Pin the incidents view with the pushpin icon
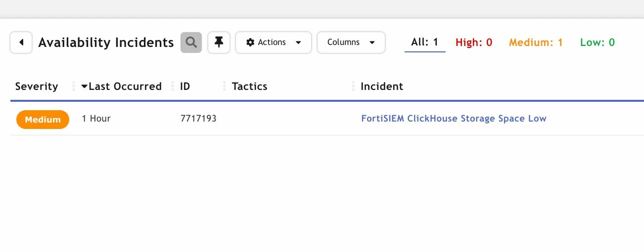Image resolution: width=644 pixels, height=252 pixels. (219, 42)
